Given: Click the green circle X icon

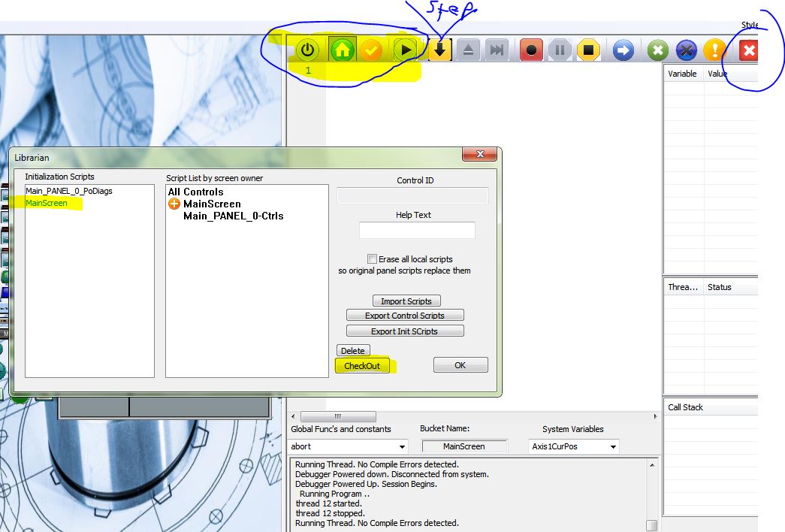Looking at the screenshot, I should (x=657, y=50).
